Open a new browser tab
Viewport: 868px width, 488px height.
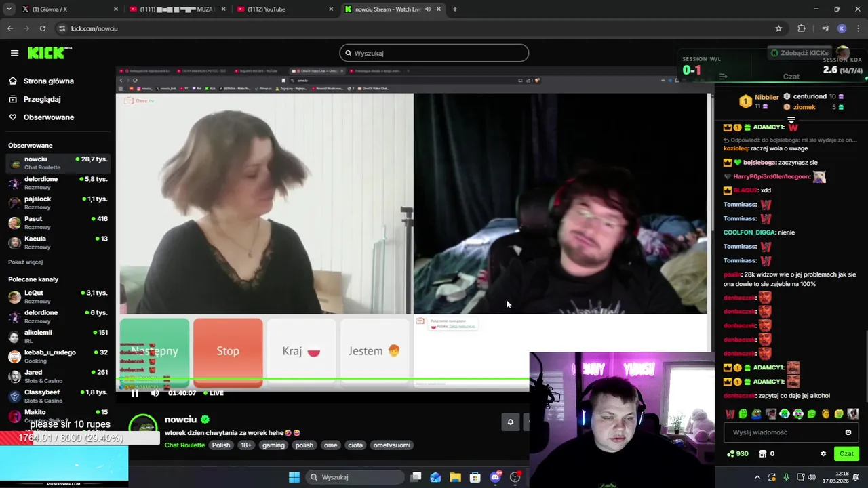(x=454, y=9)
